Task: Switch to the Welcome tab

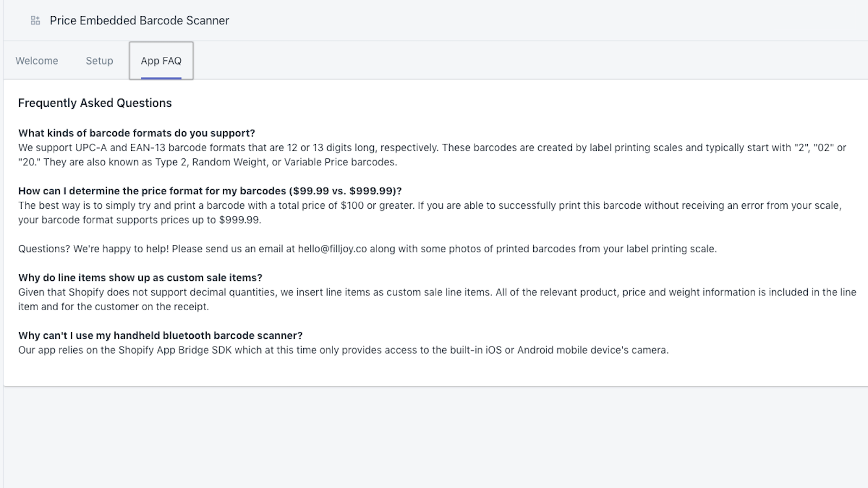Action: pos(36,61)
